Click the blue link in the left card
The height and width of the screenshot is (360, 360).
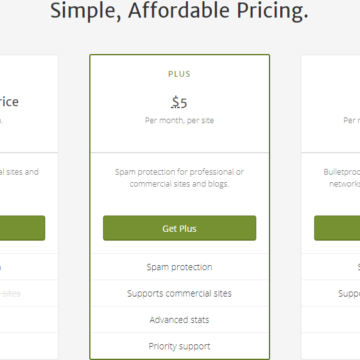coord(1,267)
